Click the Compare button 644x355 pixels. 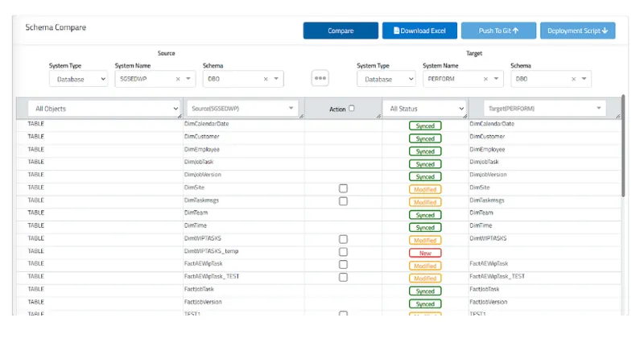341,31
